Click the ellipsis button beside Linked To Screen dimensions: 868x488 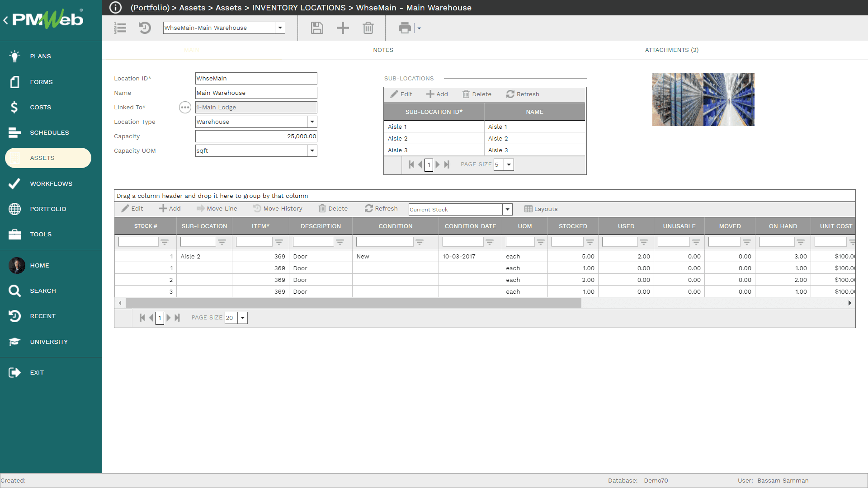click(x=185, y=108)
